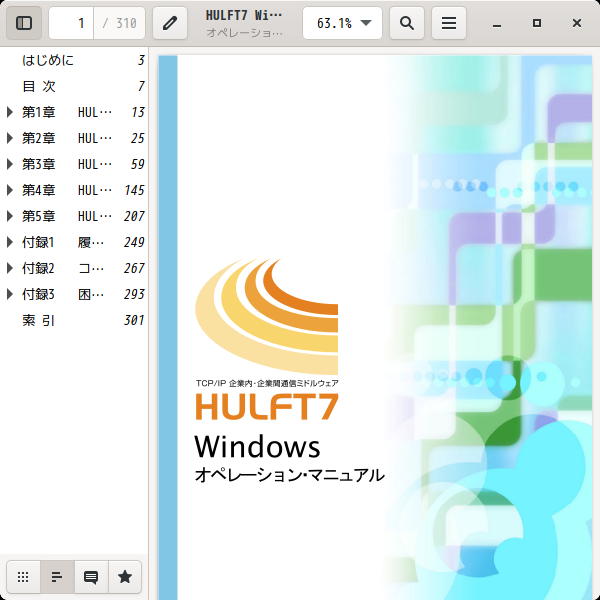The image size is (600, 600).
Task: Open the zoom level dropdown at 63.1%
Action: (x=342, y=23)
